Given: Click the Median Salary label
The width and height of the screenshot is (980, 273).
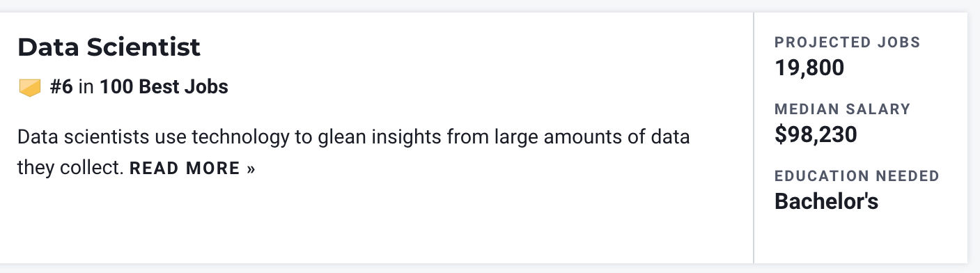Looking at the screenshot, I should (x=843, y=109).
